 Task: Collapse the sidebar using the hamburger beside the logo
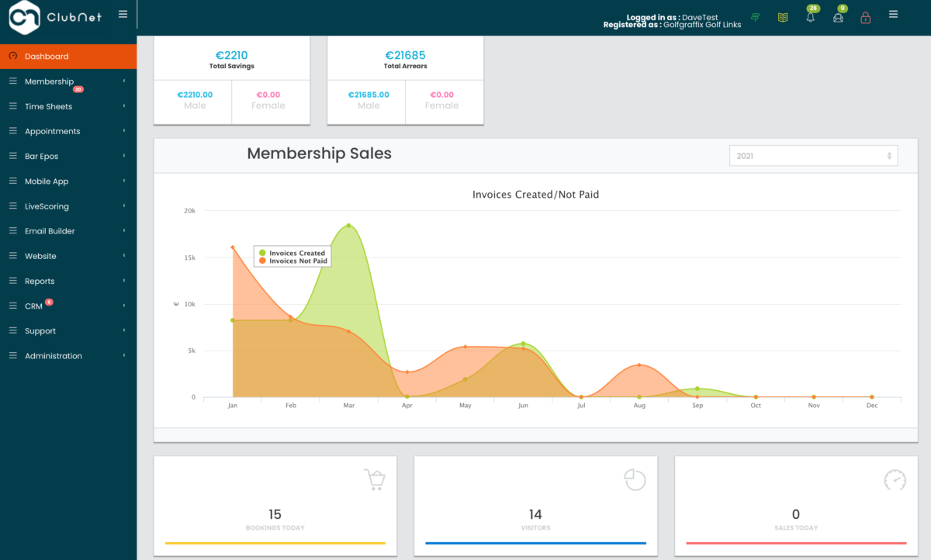123,14
